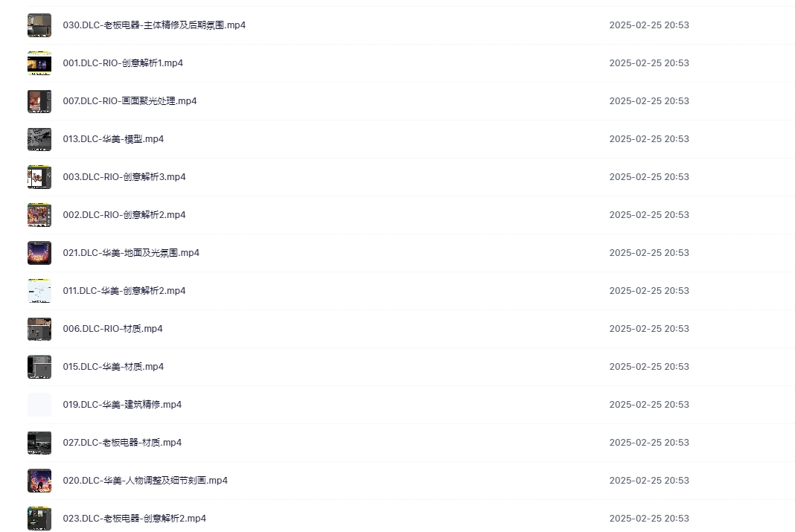Open 003.DLC-RIO-创意解析3.mp4 file link
Viewport: 795px width, 532px height.
[124, 177]
